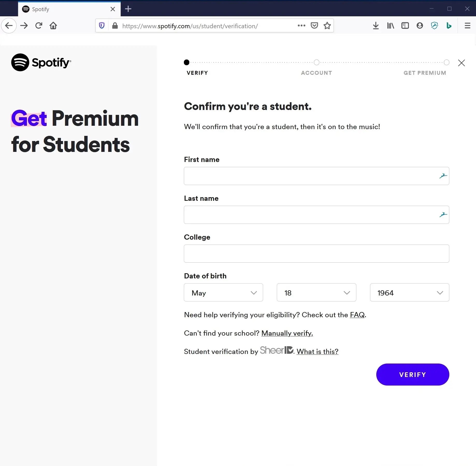Open the Firefox hamburger menu
The height and width of the screenshot is (466, 476).
467,26
